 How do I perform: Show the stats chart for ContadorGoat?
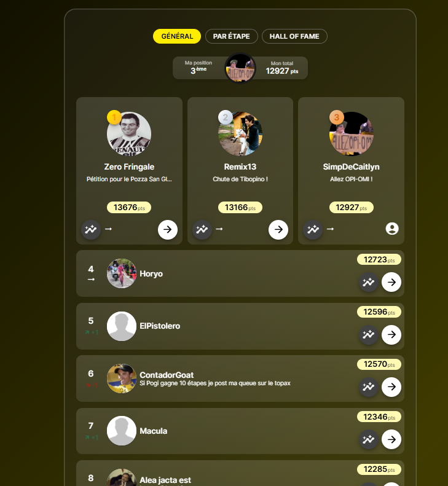click(369, 387)
